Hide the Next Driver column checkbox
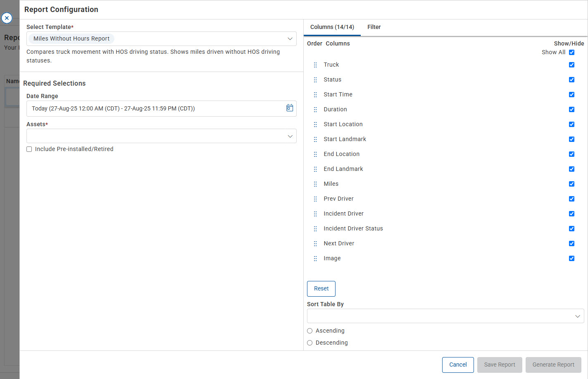 point(571,243)
